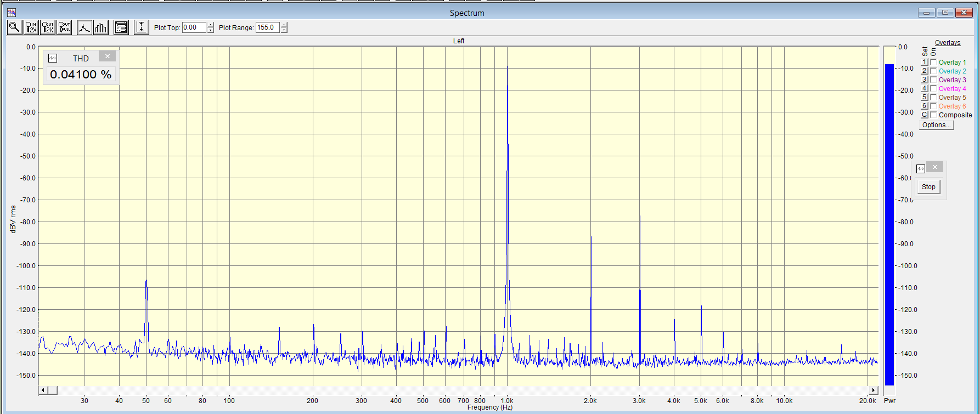Close the small Stop control panel

[x=935, y=167]
